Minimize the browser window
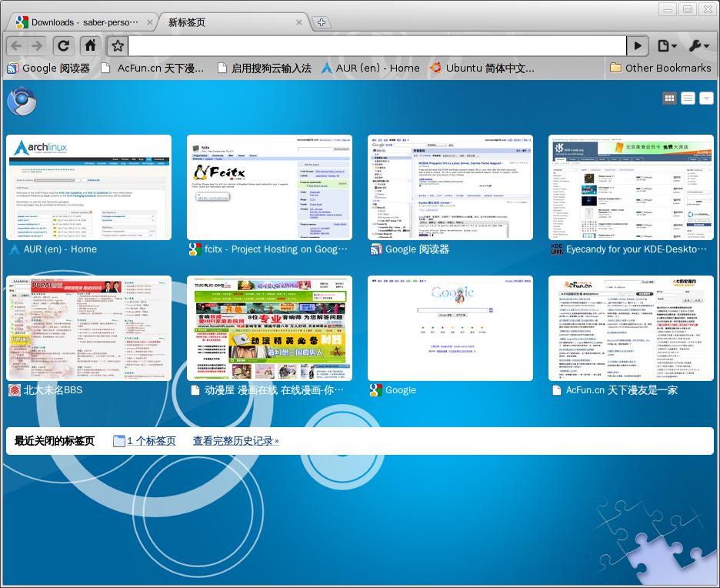Viewport: 720px width, 588px height. coord(667,9)
